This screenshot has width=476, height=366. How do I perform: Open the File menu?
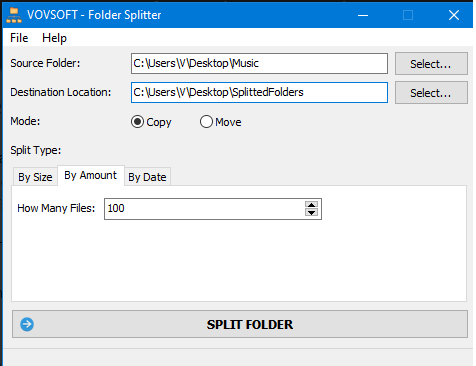[x=19, y=38]
